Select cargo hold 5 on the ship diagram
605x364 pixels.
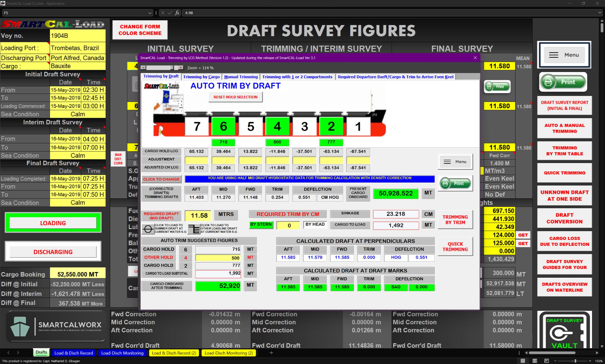point(250,126)
